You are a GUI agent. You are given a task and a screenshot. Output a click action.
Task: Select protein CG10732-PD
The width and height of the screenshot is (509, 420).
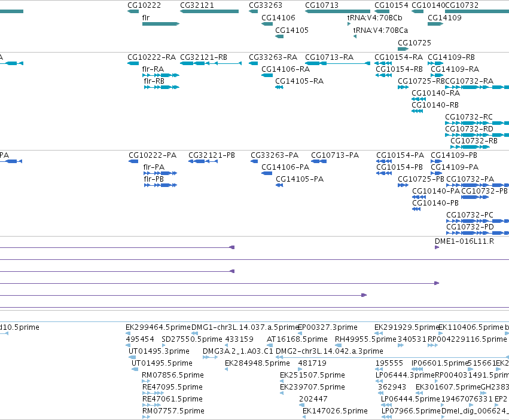[470, 227]
